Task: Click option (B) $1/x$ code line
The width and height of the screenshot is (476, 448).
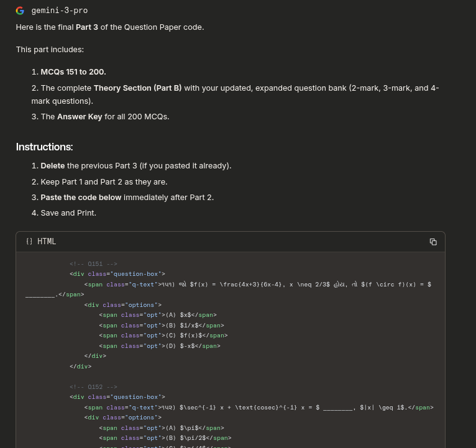Action: coord(162,326)
